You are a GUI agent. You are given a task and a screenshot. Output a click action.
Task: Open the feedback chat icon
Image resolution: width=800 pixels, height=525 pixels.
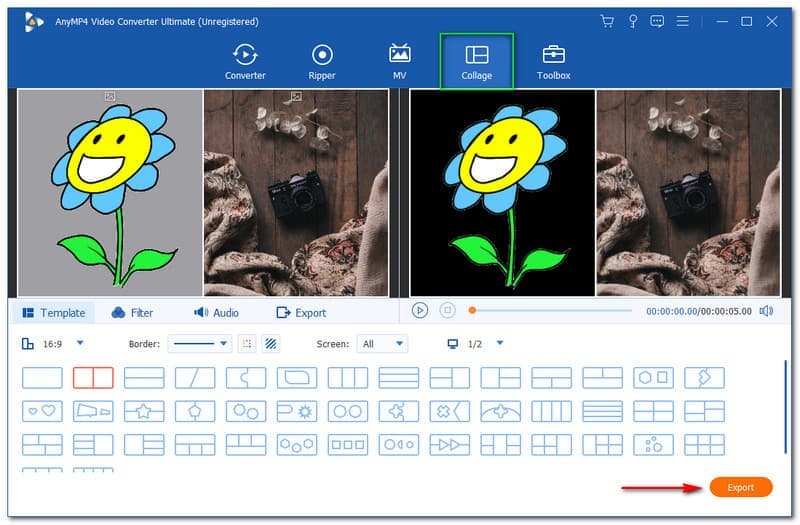coord(658,21)
